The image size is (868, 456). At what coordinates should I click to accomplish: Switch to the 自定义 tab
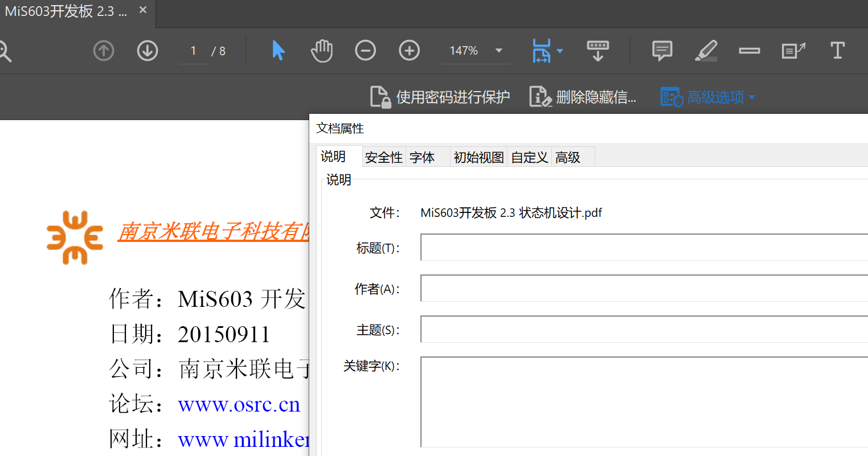[530, 157]
